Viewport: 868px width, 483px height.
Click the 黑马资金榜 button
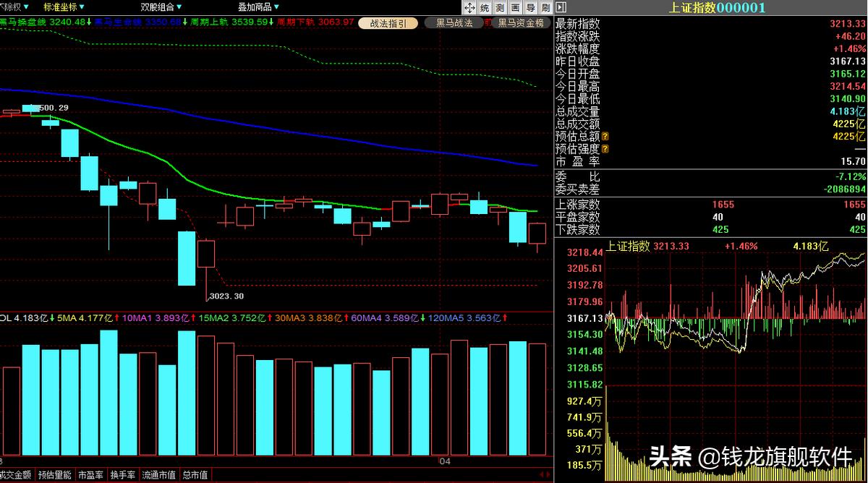(x=521, y=22)
